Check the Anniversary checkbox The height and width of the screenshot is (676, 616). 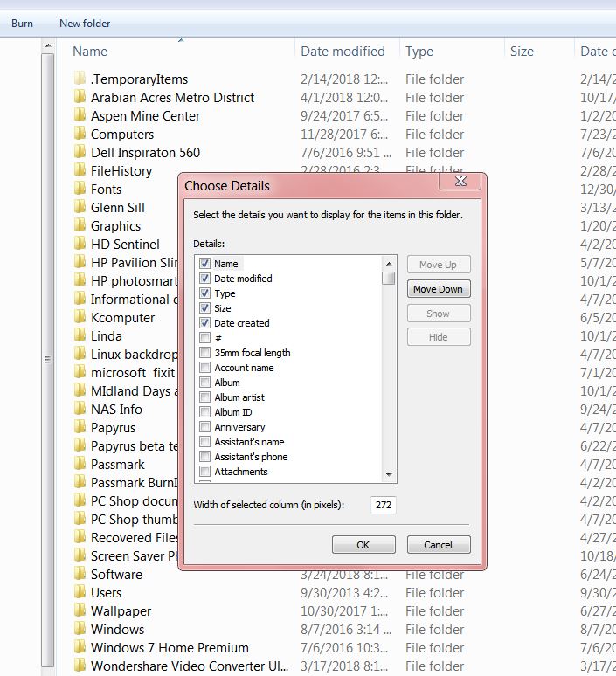205,427
